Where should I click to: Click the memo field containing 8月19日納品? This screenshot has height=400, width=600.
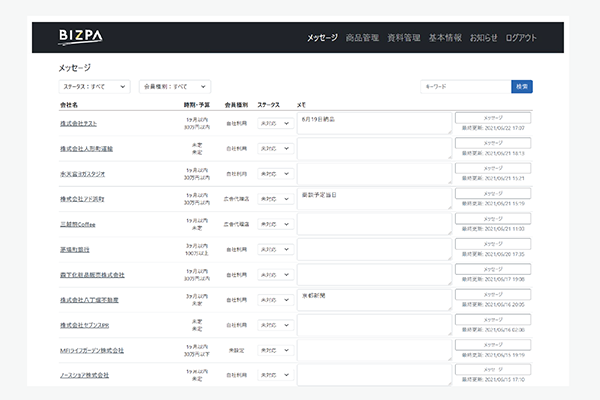click(374, 122)
